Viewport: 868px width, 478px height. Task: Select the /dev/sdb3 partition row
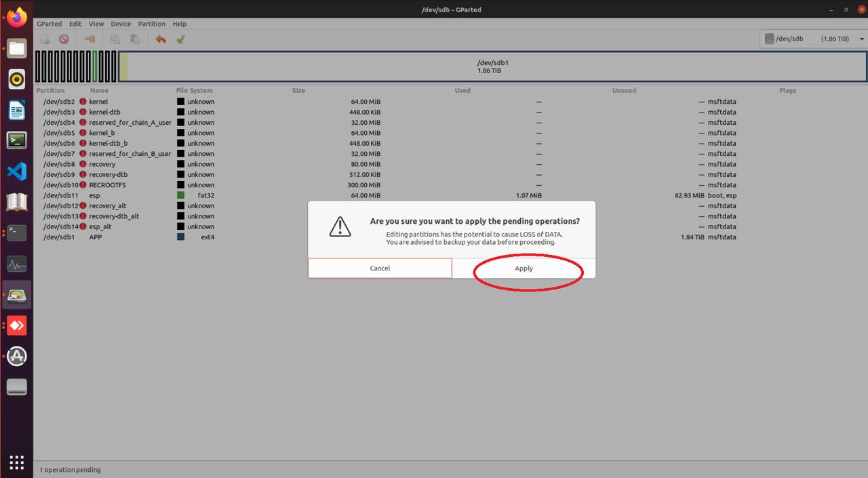point(451,112)
